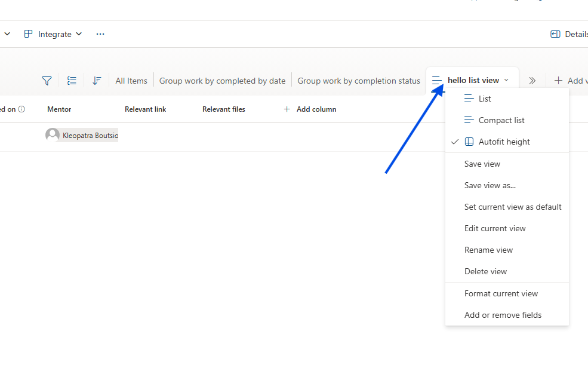This screenshot has height=374, width=588.
Task: Select Set current view as default
Action: (513, 207)
